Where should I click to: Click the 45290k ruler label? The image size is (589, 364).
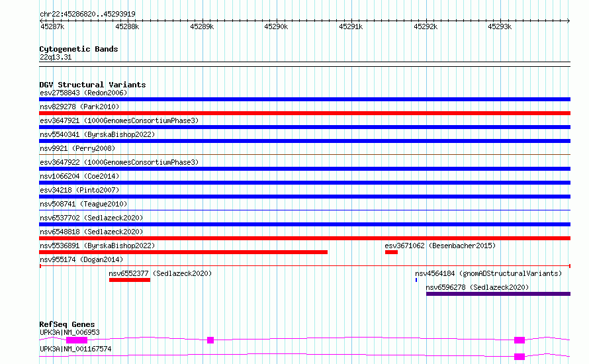(276, 26)
